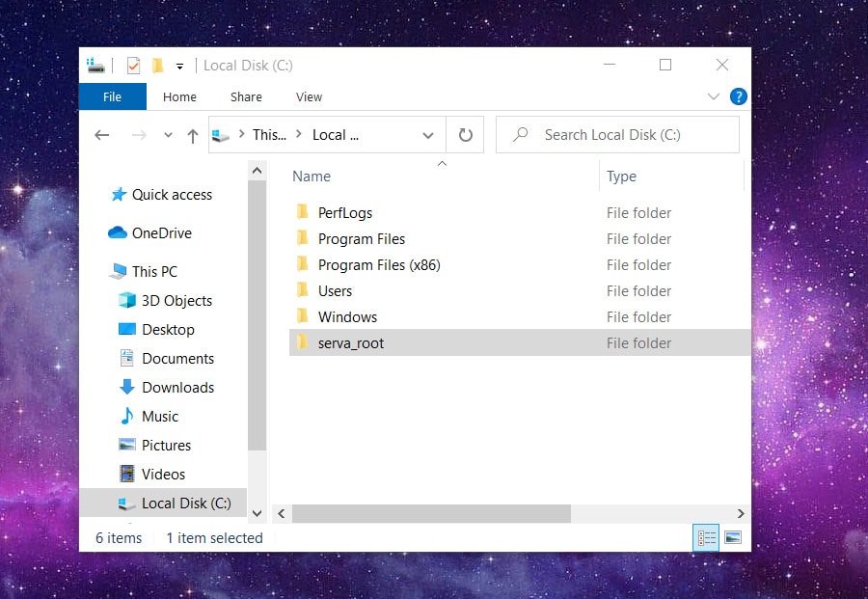Expand breadcrumb chevron after 'This...'
Image resolution: width=868 pixels, height=599 pixels.
click(299, 134)
